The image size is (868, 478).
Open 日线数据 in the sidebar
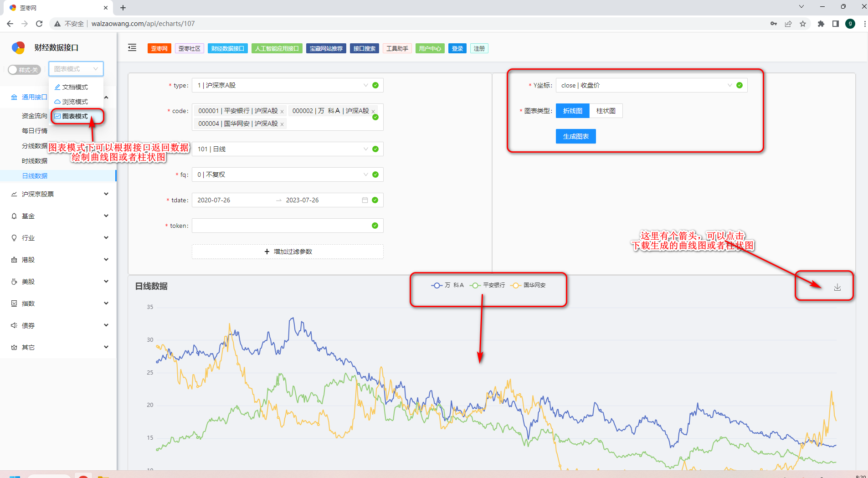[35, 176]
